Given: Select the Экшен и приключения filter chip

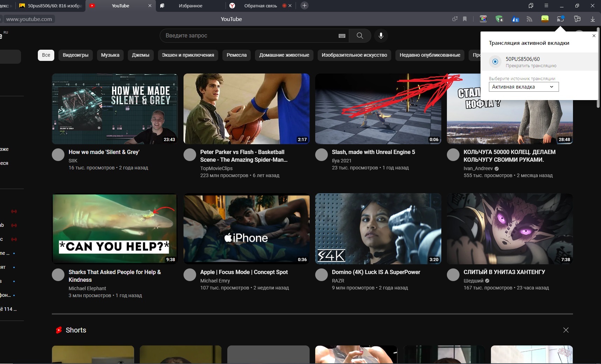Looking at the screenshot, I should tap(188, 55).
